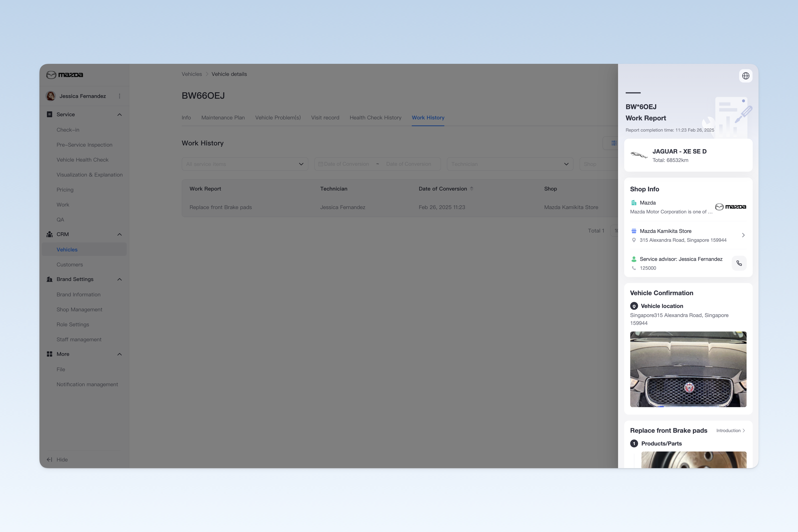The image size is (798, 532).
Task: Open the All service items dropdown
Action: tap(245, 164)
